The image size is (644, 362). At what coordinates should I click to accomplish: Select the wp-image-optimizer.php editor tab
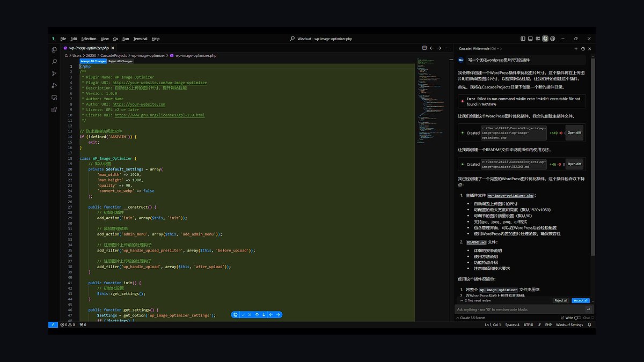click(89, 48)
